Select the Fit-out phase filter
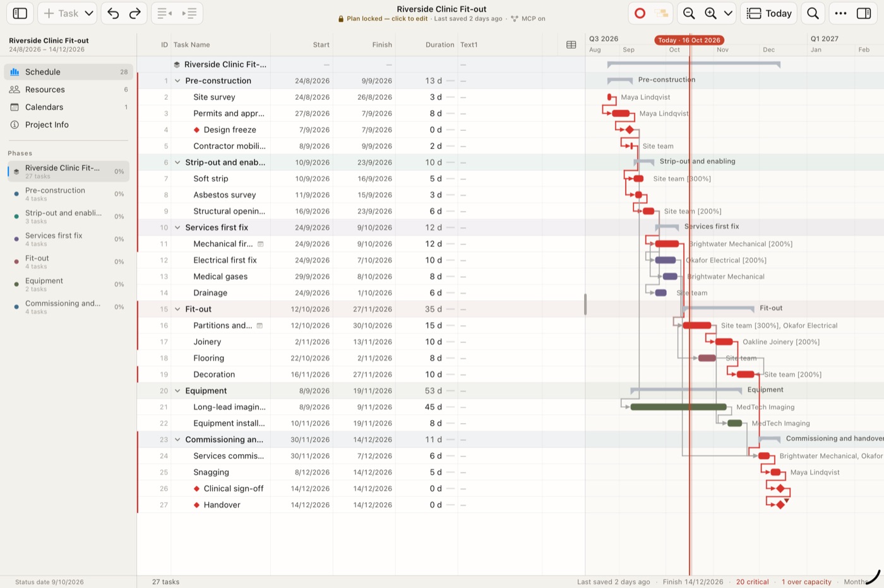The height and width of the screenshot is (588, 884). pos(68,261)
